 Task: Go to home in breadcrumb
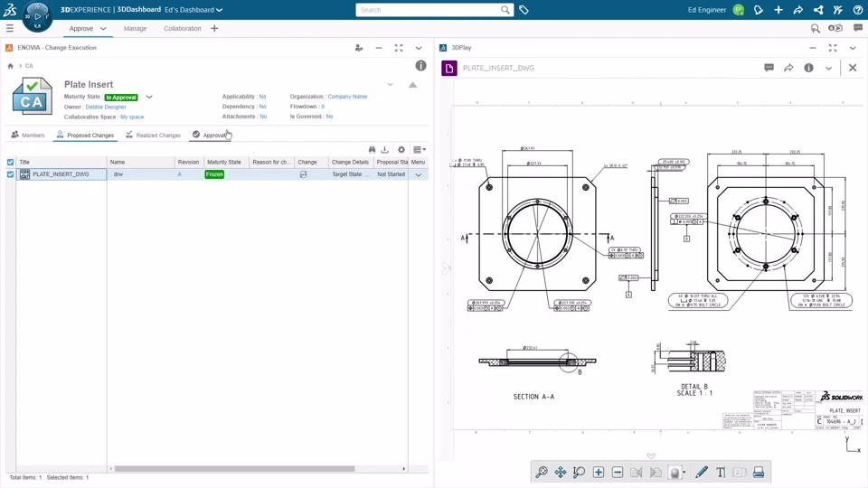coord(11,66)
